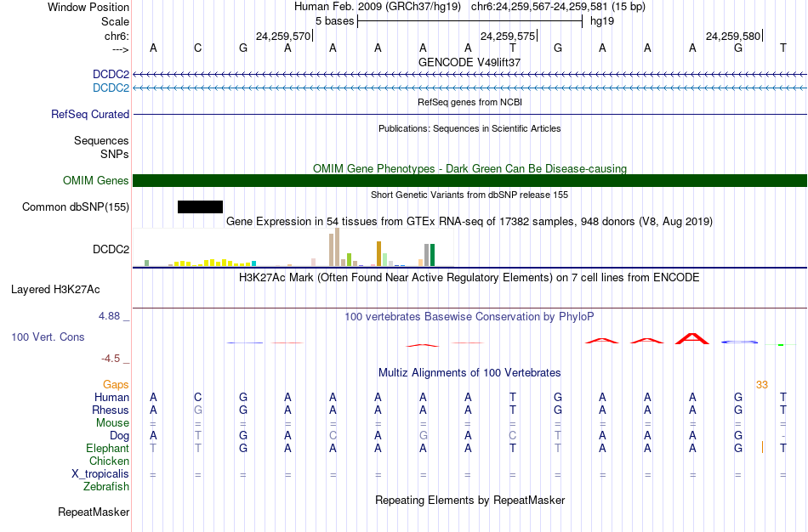808x532 pixels.
Task: Click the GENCODE V49lift37 track title
Action: [x=469, y=62]
